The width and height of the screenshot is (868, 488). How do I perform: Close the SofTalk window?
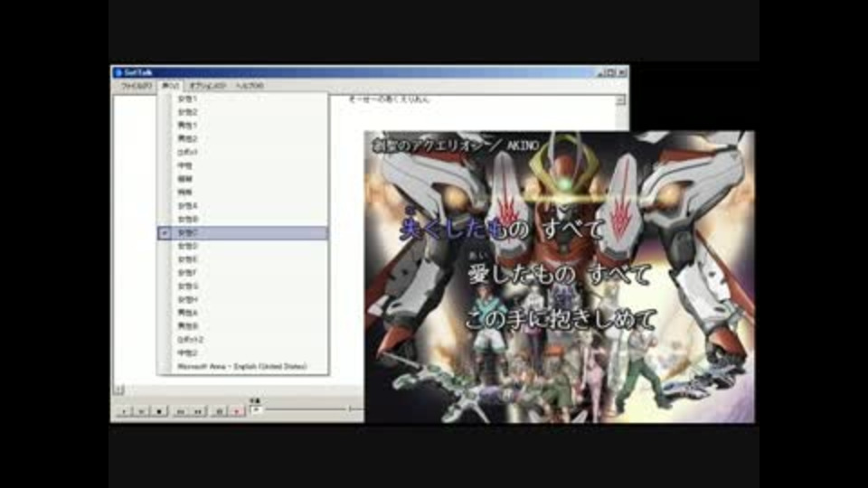[x=622, y=72]
